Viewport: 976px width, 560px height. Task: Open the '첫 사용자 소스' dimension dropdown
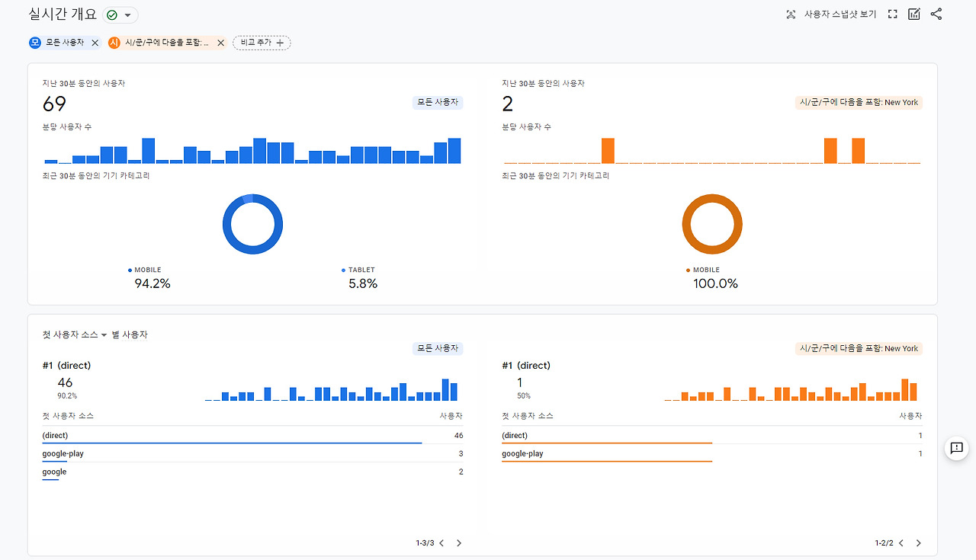(75, 334)
